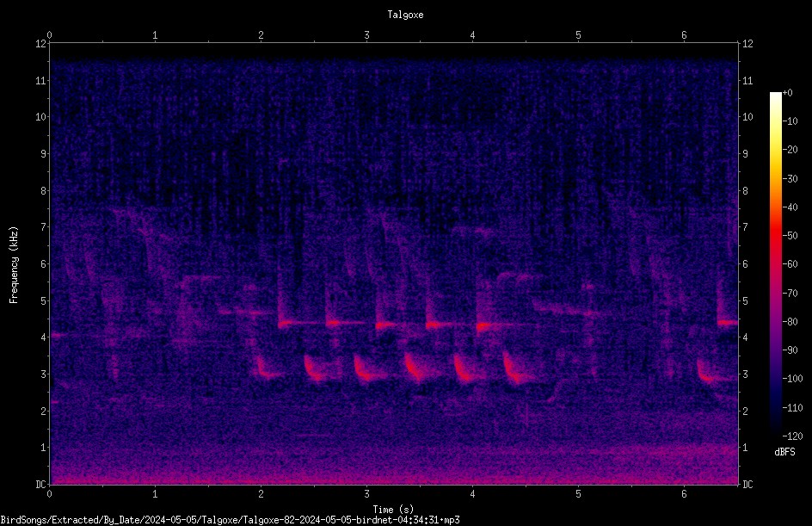Click the Time (s) axis label

(393, 510)
